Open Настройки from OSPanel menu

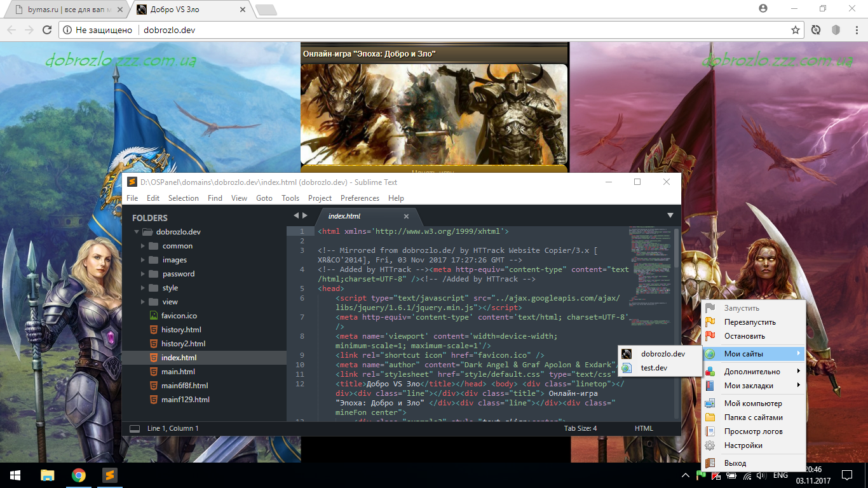coord(754,445)
